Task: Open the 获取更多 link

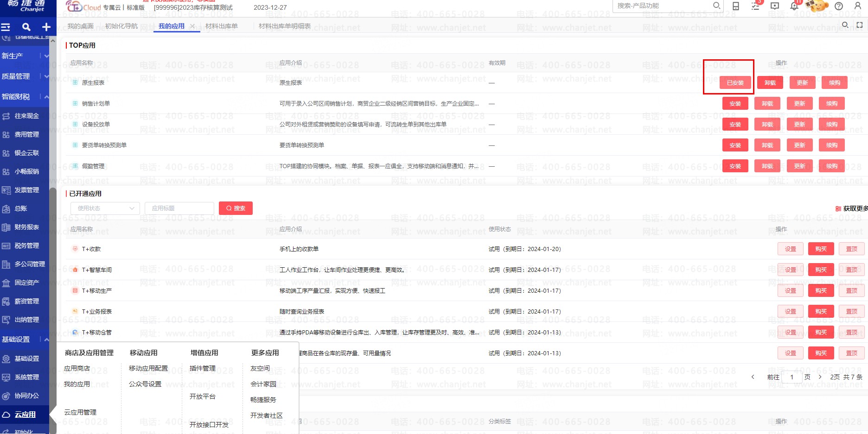Action: (852, 208)
